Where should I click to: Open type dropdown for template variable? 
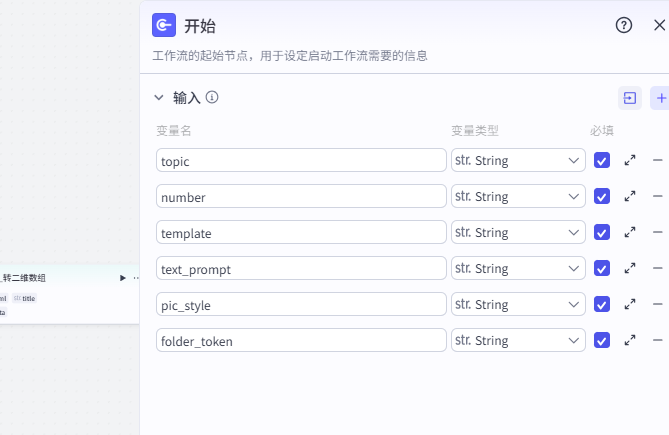(518, 232)
